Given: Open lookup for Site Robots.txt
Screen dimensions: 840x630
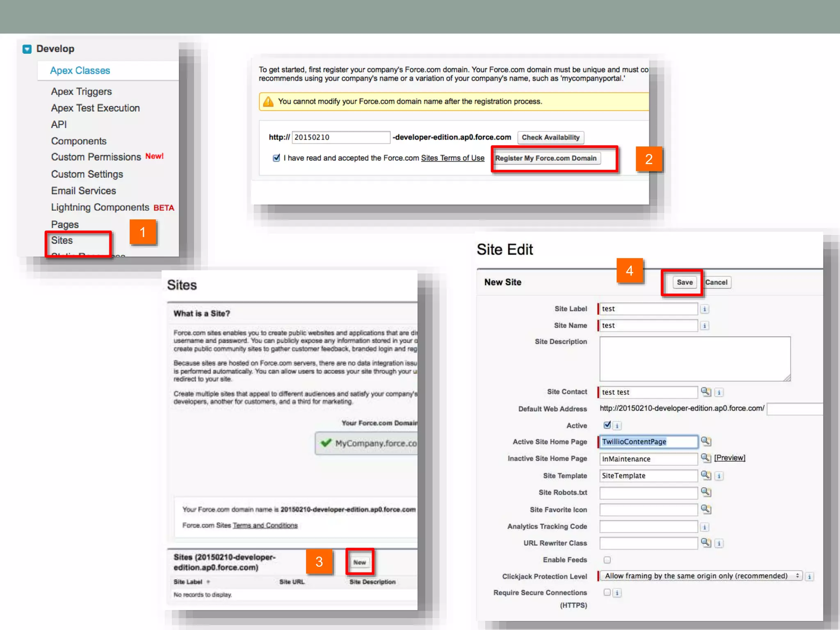Looking at the screenshot, I should coord(705,492).
